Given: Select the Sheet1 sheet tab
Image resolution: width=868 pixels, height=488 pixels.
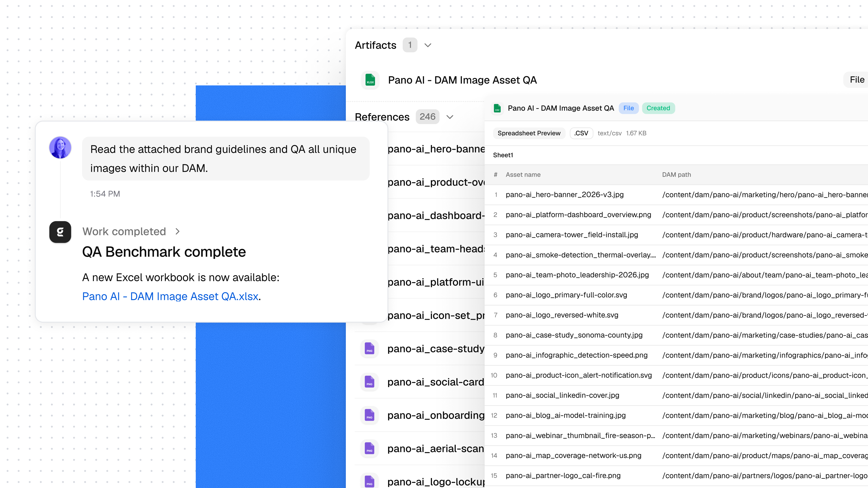Looking at the screenshot, I should tap(503, 155).
